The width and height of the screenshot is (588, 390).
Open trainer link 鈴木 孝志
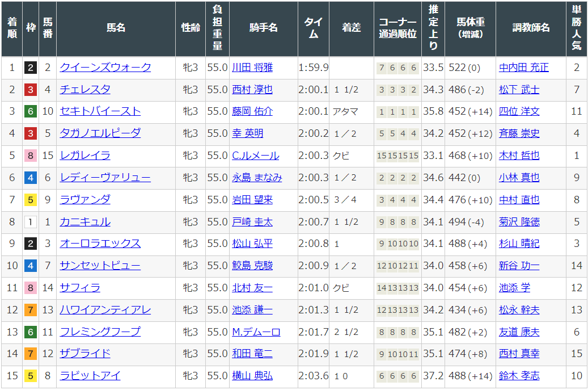coord(519,376)
